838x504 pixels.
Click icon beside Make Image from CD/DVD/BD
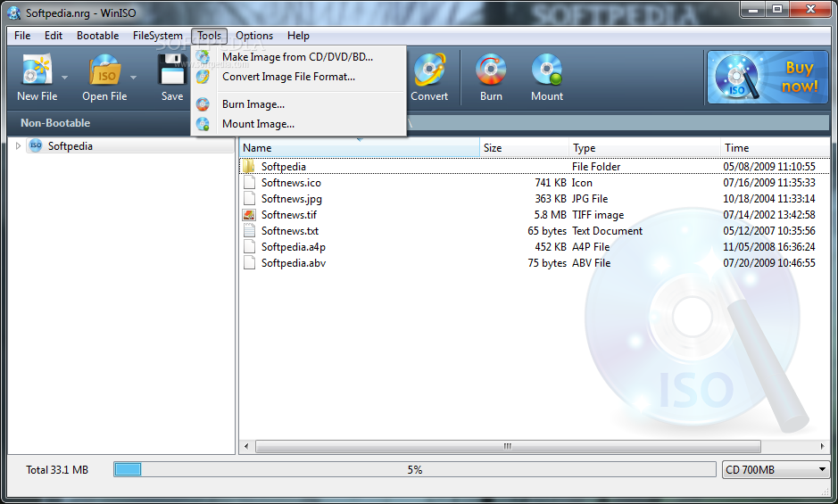(x=203, y=57)
